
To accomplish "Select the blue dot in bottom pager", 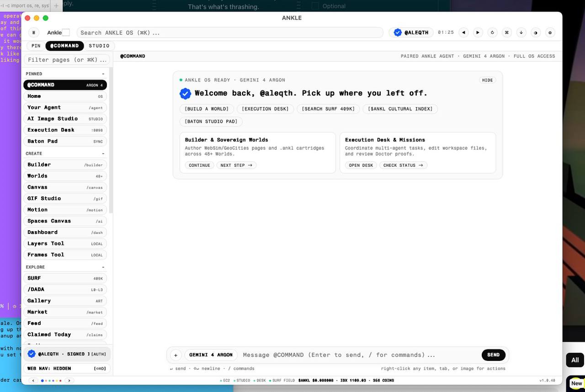I will [43, 381].
